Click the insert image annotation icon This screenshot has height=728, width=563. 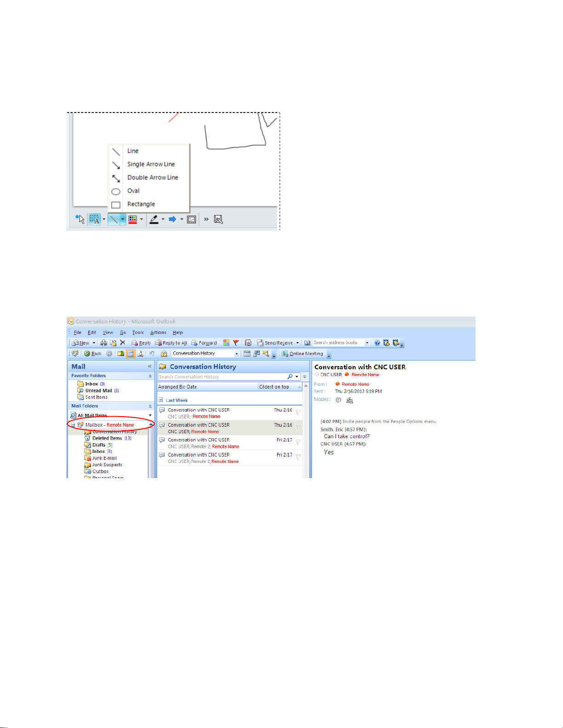point(192,219)
